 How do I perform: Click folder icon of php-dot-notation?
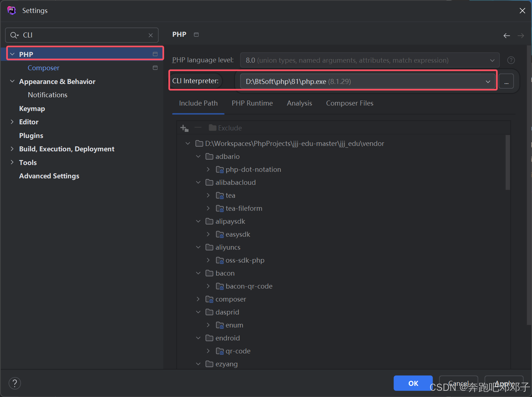click(220, 169)
